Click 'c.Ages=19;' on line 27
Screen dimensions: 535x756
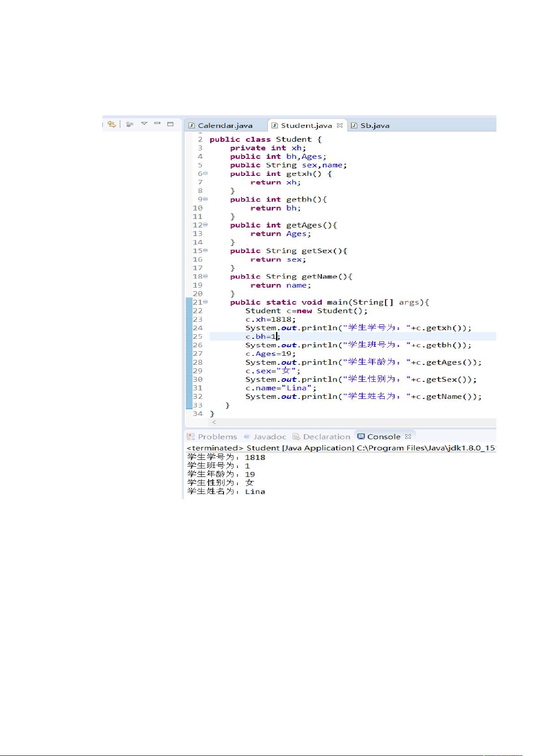tap(271, 354)
